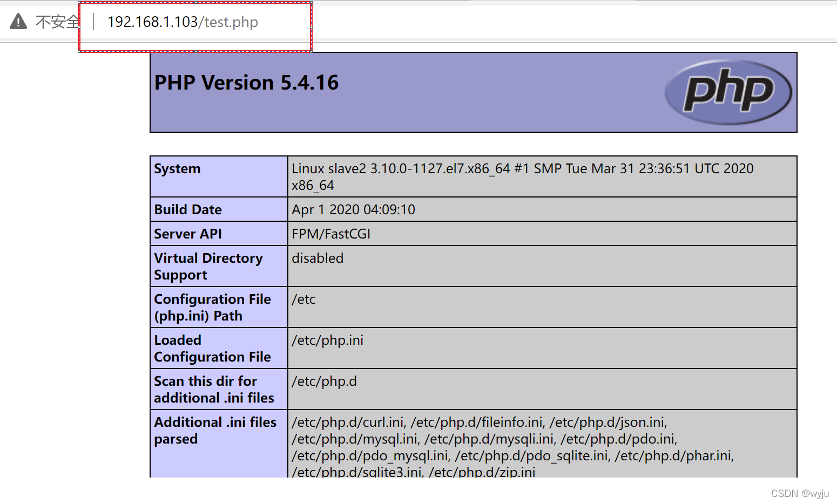Click the '不安全' security label
The image size is (837, 504).
coord(57,22)
